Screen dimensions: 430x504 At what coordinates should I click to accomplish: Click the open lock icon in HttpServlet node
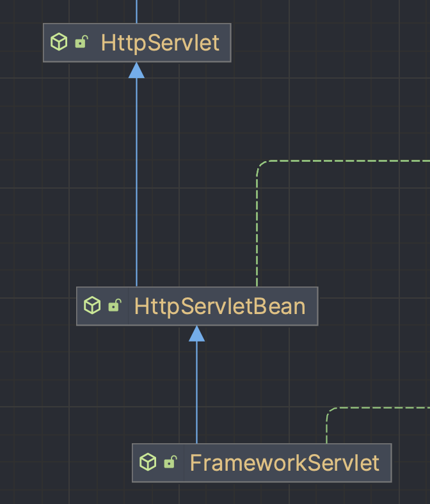(81, 42)
